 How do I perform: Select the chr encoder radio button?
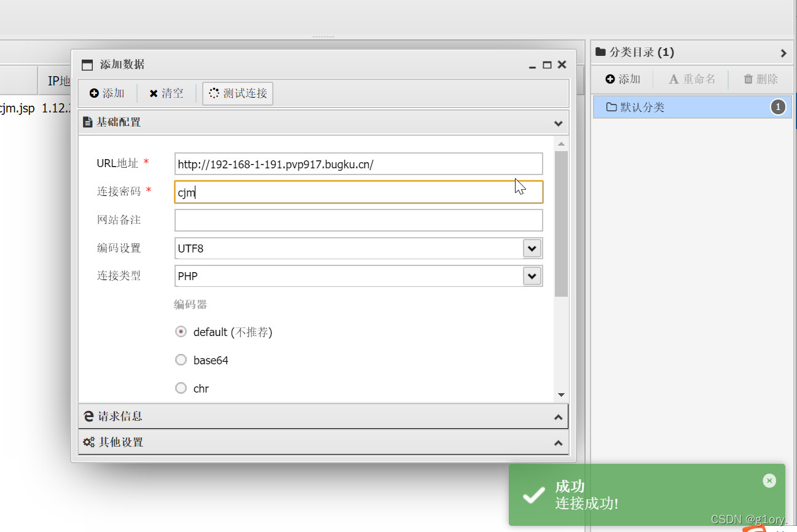point(181,388)
